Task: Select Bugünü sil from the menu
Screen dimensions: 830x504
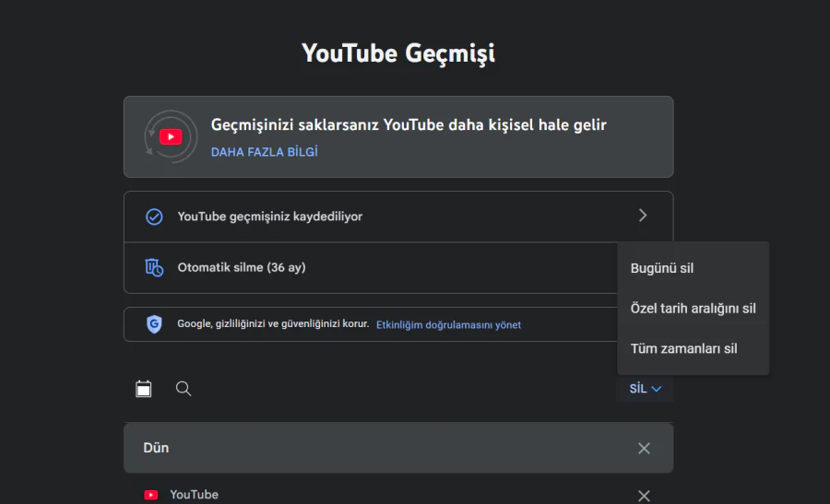Action: (662, 268)
